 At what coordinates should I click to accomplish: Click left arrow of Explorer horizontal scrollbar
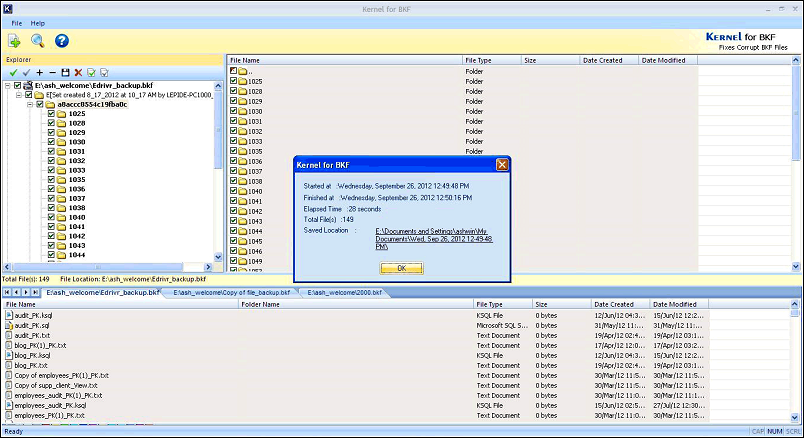coord(7,267)
